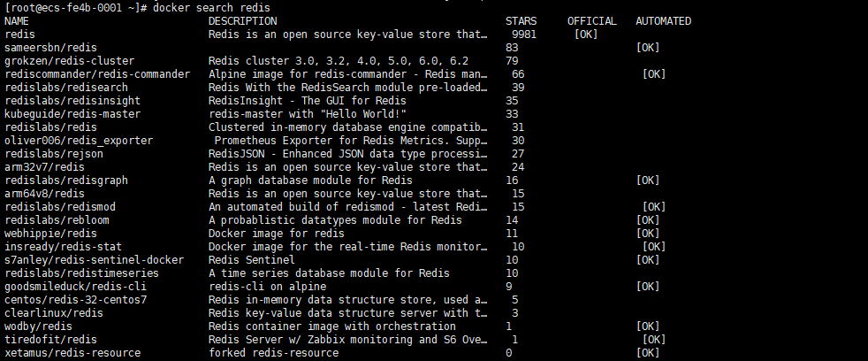Click 'Redis container image with orchestration' text
Screen dimensions: 868x361
331,326
